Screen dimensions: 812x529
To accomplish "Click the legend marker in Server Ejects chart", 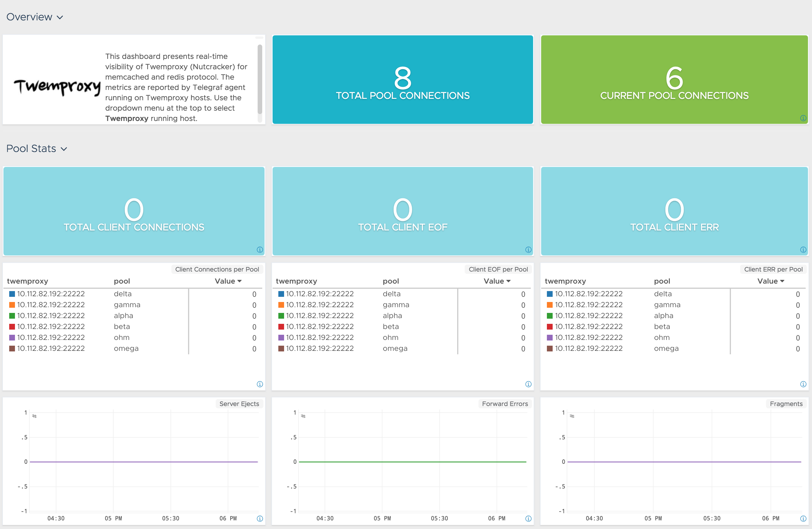I will 34,416.
